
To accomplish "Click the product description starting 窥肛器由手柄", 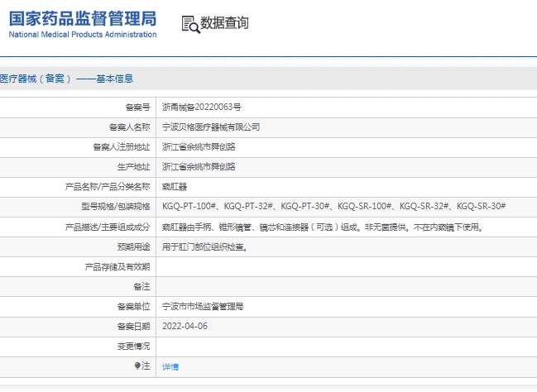I will [x=323, y=227].
